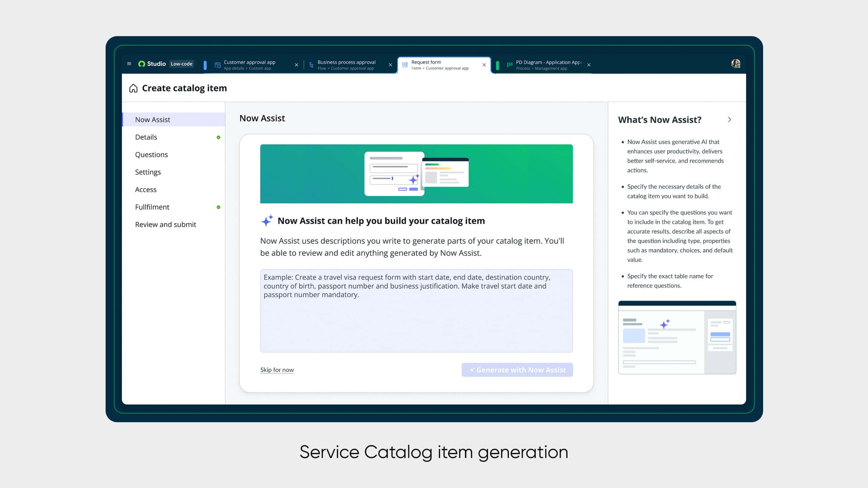Click the green status dot next to Fullfilment
The image size is (868, 488).
[218, 207]
